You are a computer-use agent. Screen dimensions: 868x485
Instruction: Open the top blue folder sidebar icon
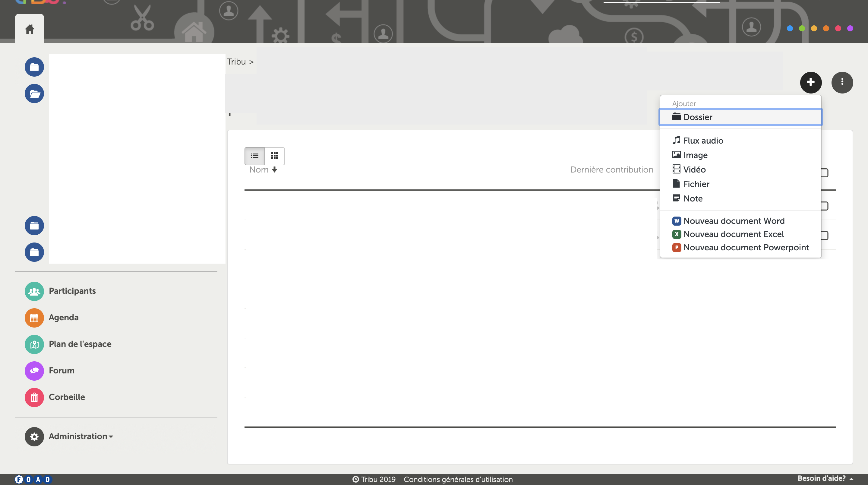point(34,67)
